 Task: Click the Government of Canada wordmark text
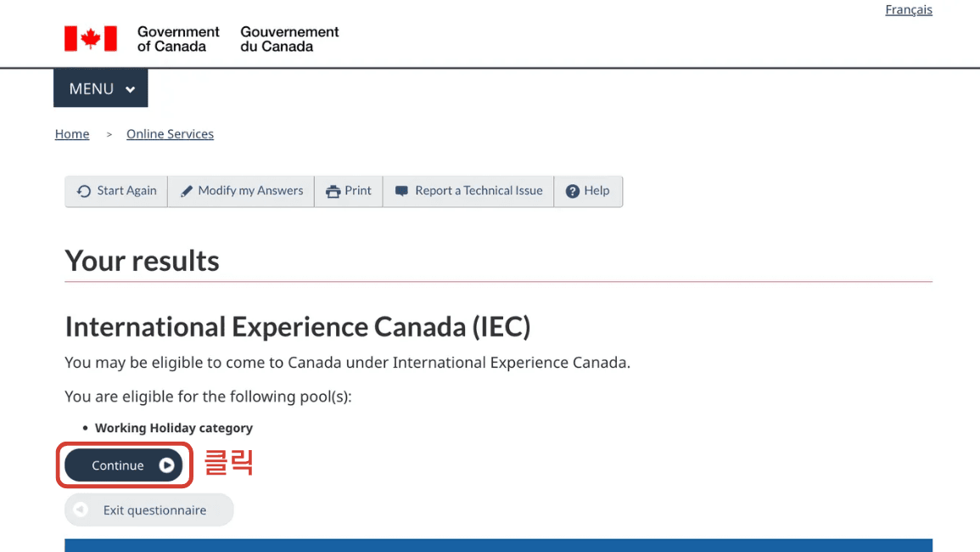tap(178, 39)
